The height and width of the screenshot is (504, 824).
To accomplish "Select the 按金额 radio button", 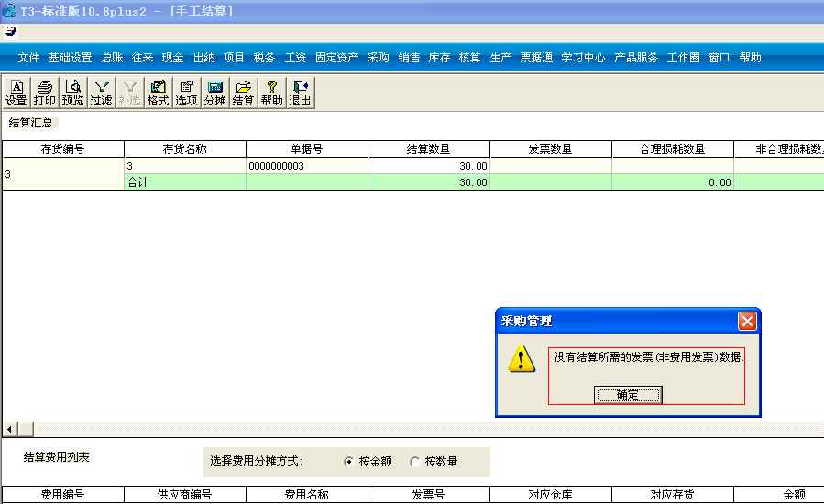I will (348, 462).
